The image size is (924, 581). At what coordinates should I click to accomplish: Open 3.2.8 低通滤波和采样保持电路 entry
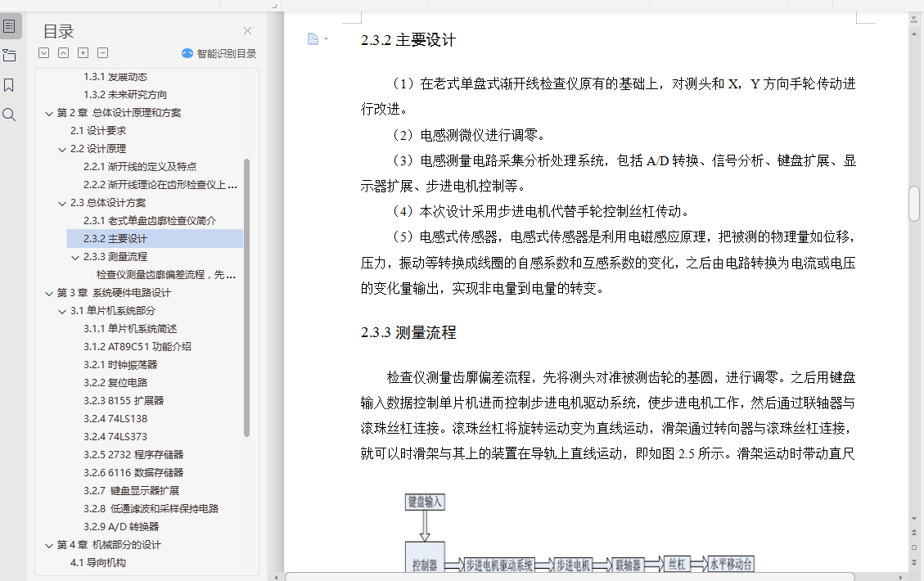pyautogui.click(x=151, y=508)
